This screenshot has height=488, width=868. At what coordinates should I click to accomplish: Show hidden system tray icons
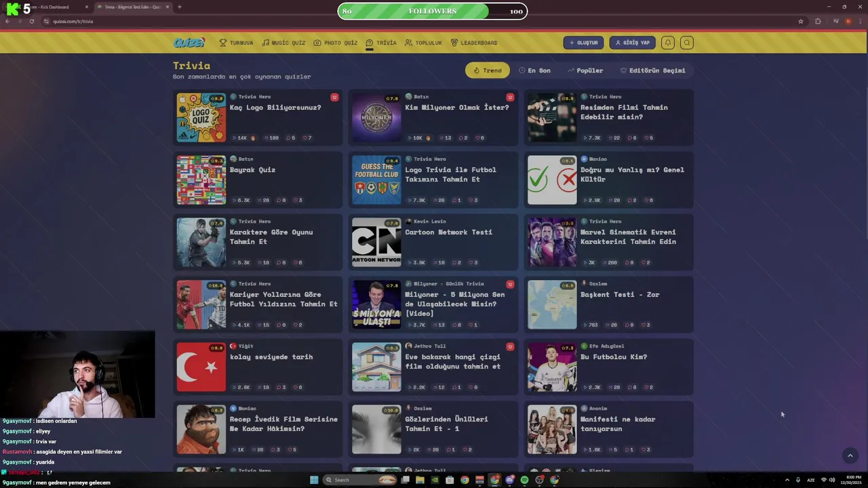[x=787, y=480]
